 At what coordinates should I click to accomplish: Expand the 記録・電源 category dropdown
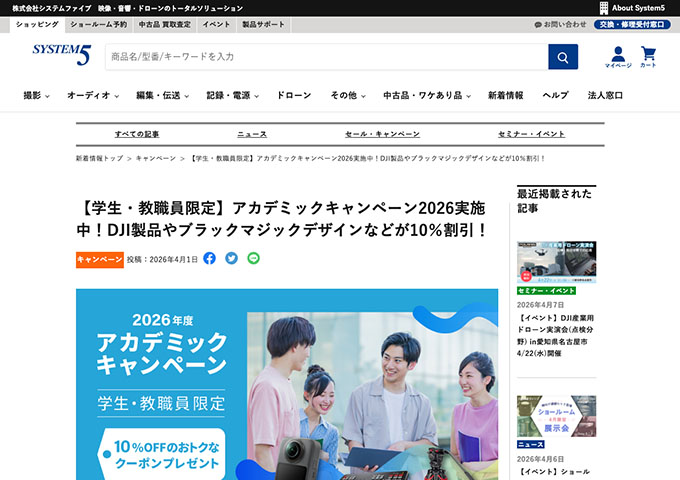tap(232, 95)
